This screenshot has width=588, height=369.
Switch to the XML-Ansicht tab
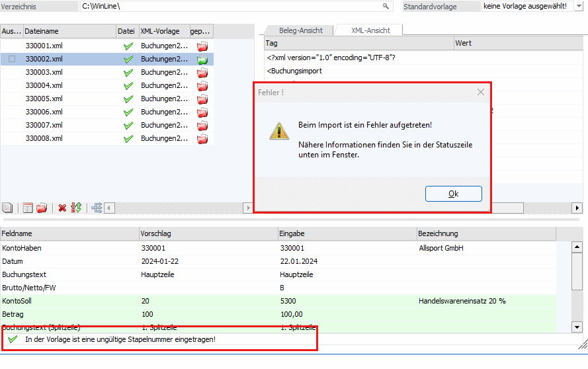(370, 30)
